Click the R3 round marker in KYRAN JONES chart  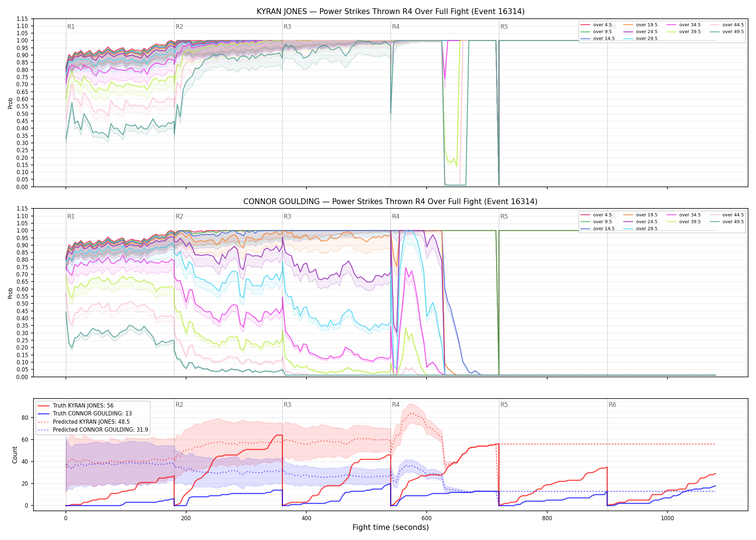coord(287,27)
